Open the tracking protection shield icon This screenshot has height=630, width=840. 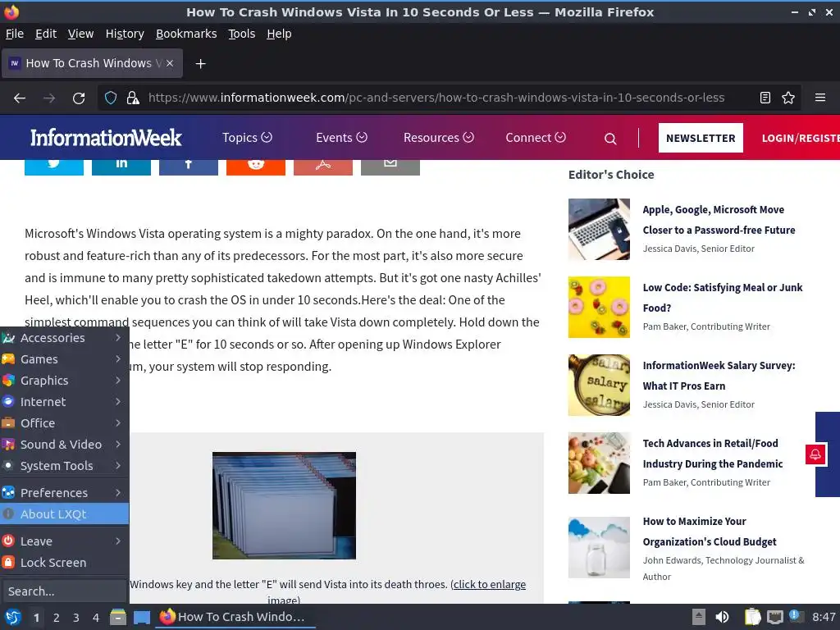click(111, 98)
